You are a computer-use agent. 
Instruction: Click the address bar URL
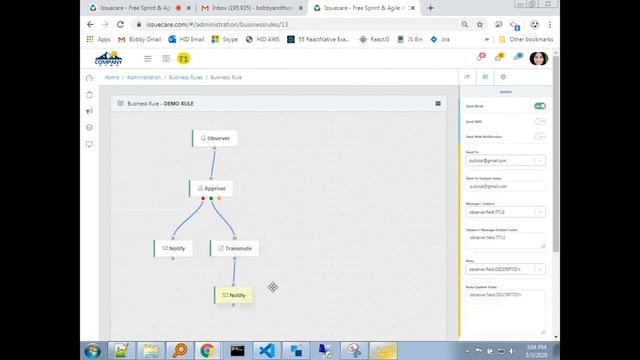tap(217, 24)
